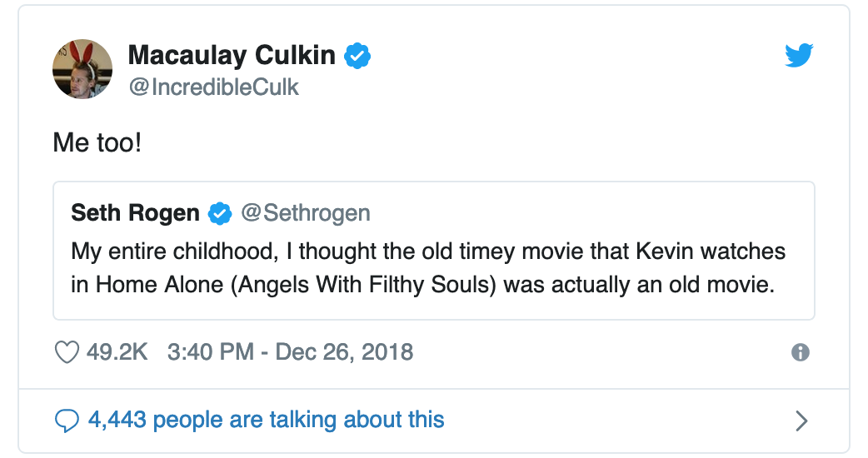This screenshot has height=458, width=868.
Task: Open the Macaulay Culkin display name
Action: point(232,56)
